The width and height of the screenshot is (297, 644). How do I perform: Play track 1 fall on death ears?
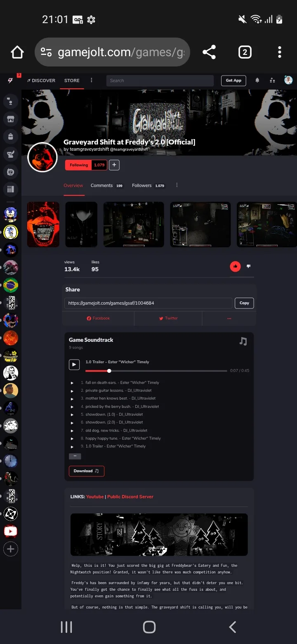coord(72,383)
